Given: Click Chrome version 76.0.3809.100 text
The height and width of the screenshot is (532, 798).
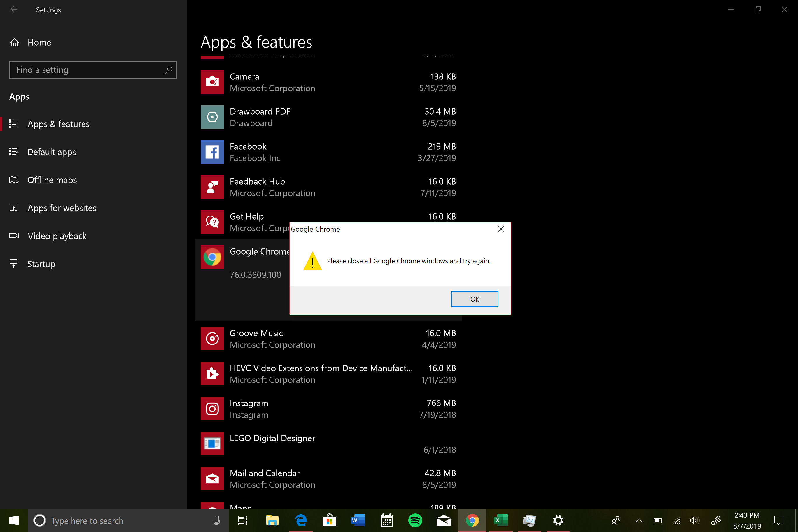Looking at the screenshot, I should (x=255, y=275).
